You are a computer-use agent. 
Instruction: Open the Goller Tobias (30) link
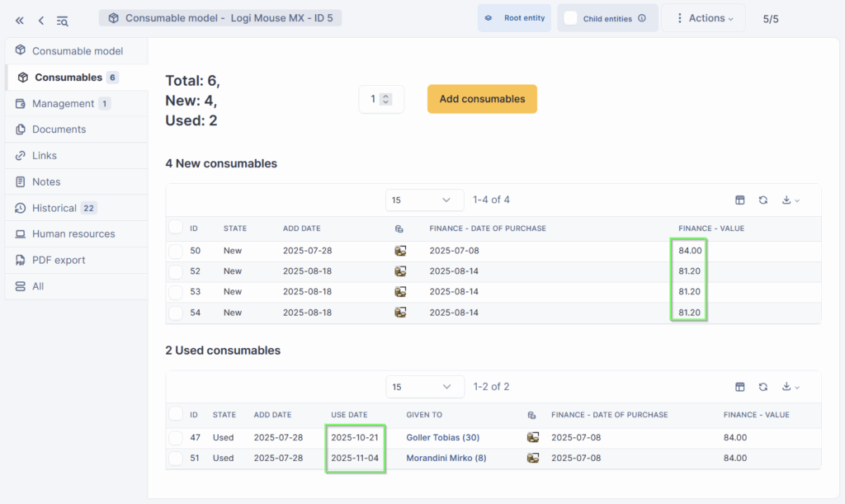(x=442, y=438)
